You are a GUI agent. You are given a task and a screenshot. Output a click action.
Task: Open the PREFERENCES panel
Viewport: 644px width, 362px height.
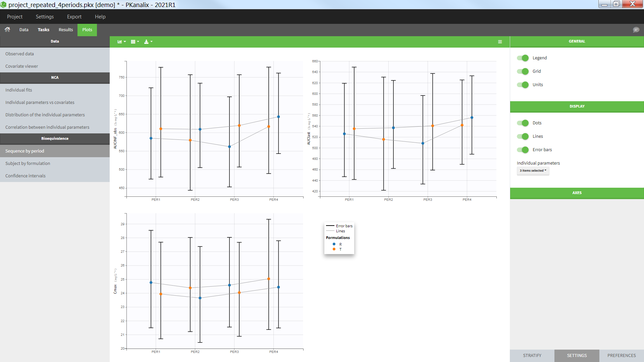[x=621, y=355]
